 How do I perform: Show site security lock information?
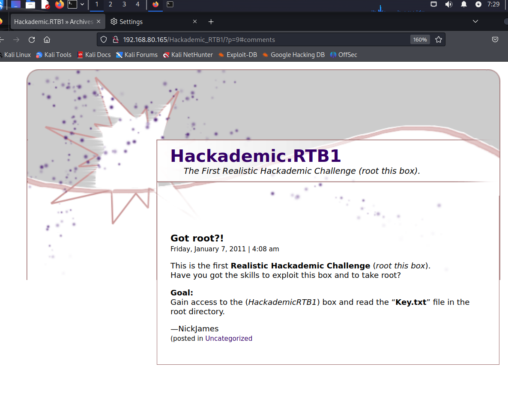click(115, 39)
